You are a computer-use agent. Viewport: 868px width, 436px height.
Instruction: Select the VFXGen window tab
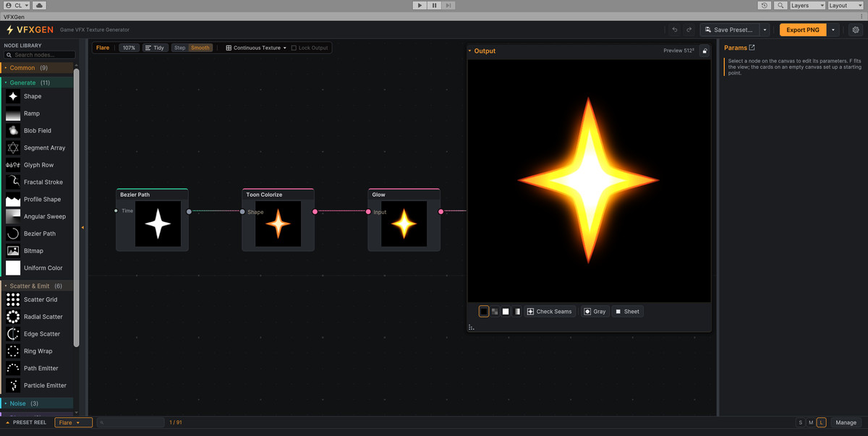15,16
